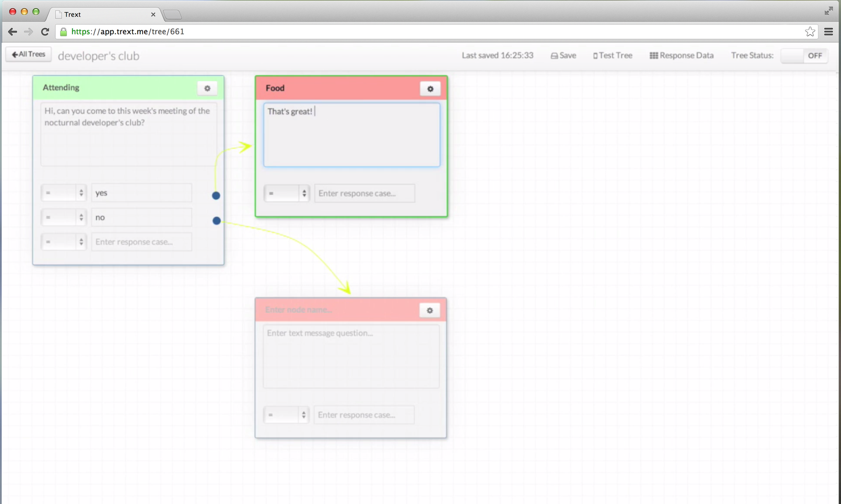Click the browser reload icon
Screen dimensions: 841x504
[x=45, y=32]
